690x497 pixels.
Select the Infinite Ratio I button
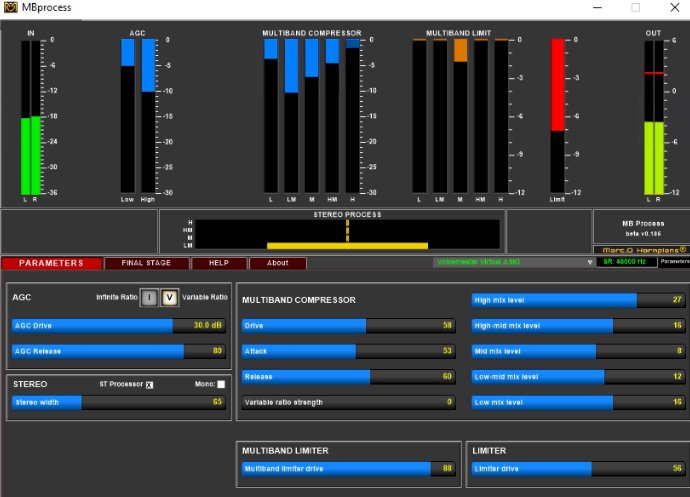pyautogui.click(x=148, y=297)
